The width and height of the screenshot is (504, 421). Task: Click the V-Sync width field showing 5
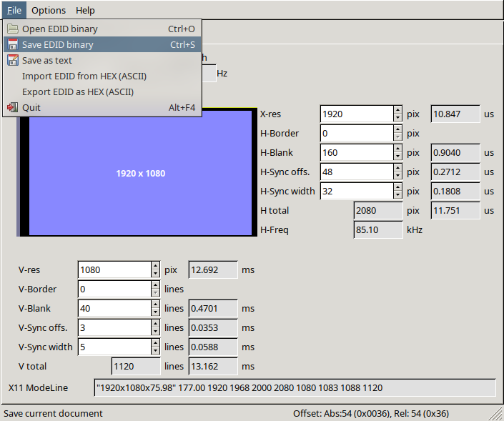(x=114, y=347)
